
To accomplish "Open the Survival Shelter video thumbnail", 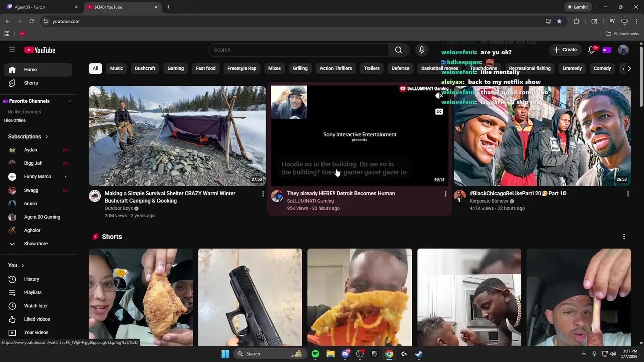I will [177, 136].
